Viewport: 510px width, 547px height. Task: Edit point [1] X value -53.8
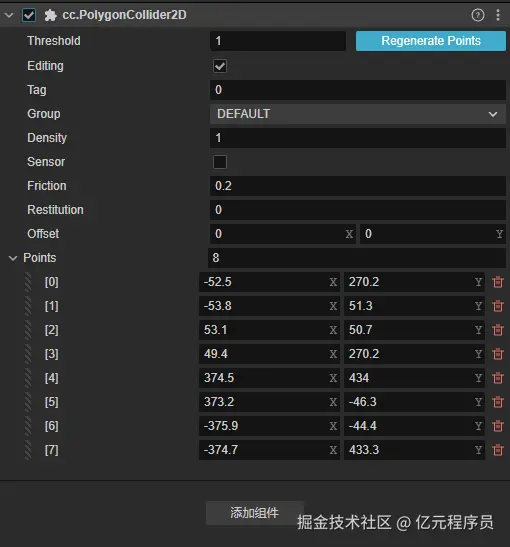point(269,306)
